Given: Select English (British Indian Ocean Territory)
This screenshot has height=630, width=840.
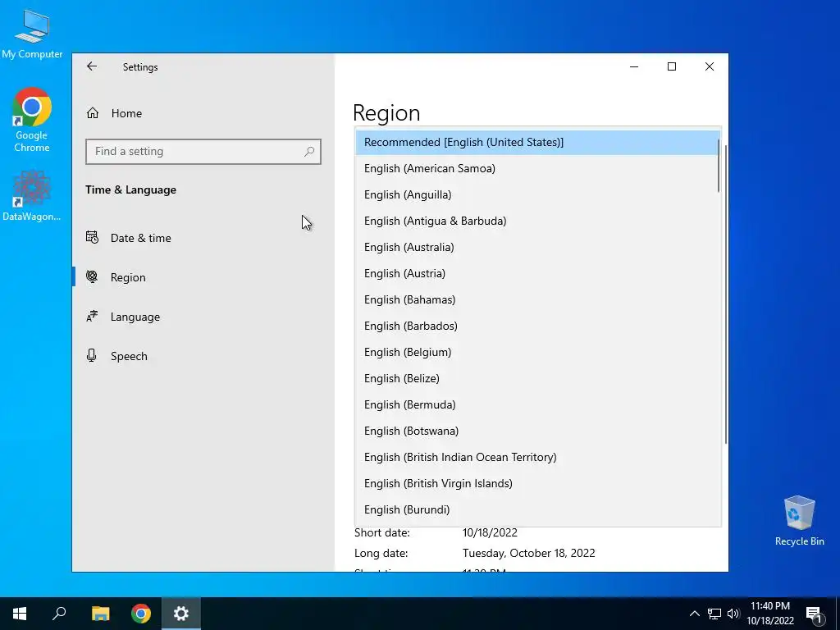Looking at the screenshot, I should pos(537,458).
